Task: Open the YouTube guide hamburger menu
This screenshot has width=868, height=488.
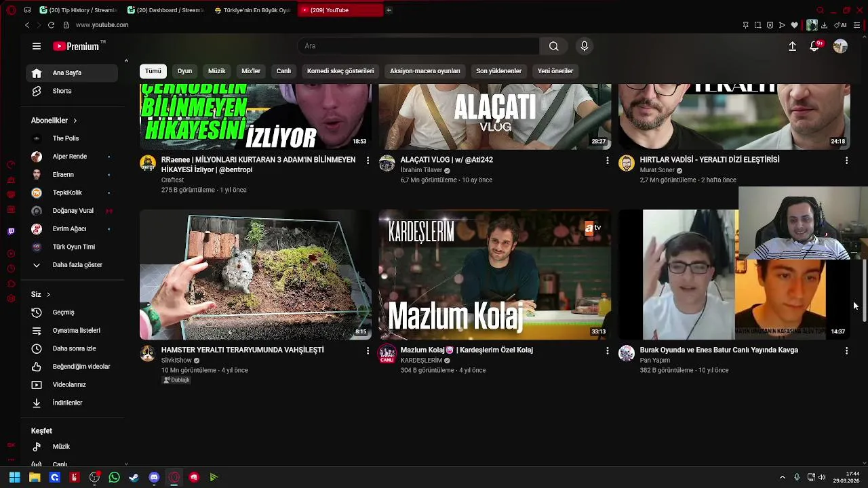Action: (x=37, y=46)
